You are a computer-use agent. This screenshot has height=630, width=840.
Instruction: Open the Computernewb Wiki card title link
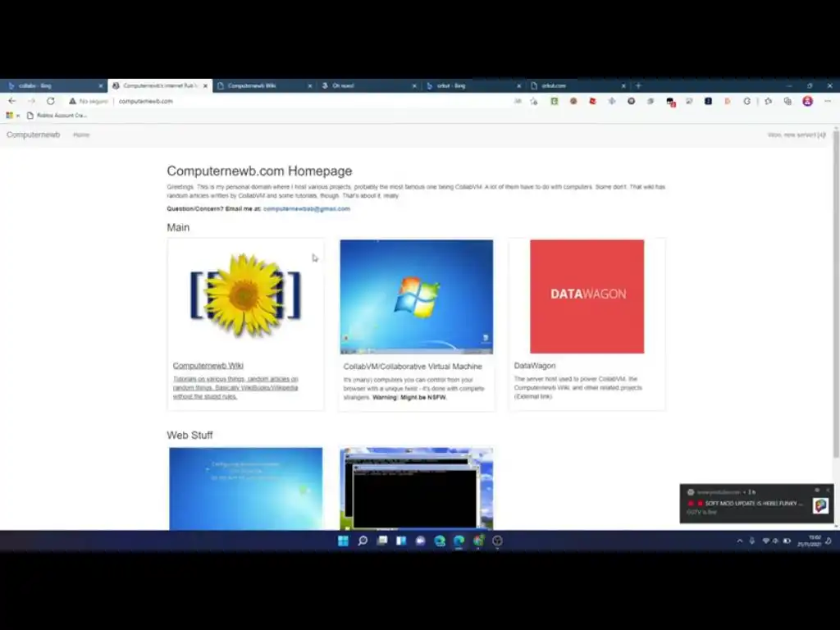pyautogui.click(x=208, y=365)
